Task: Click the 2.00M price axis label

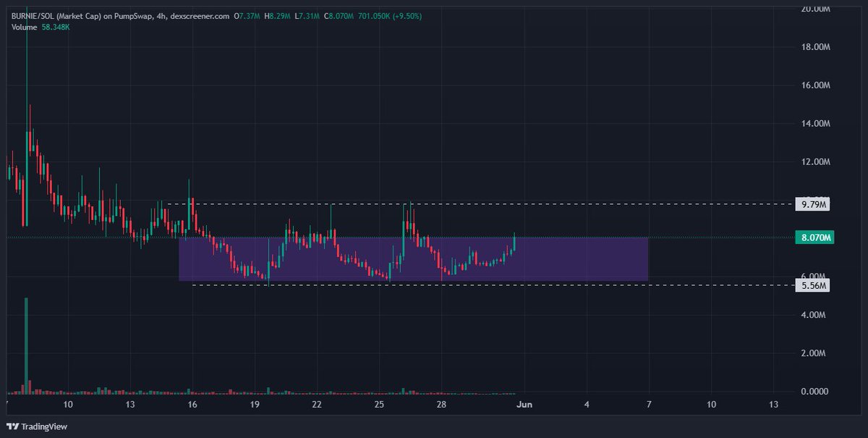Action: [814, 353]
